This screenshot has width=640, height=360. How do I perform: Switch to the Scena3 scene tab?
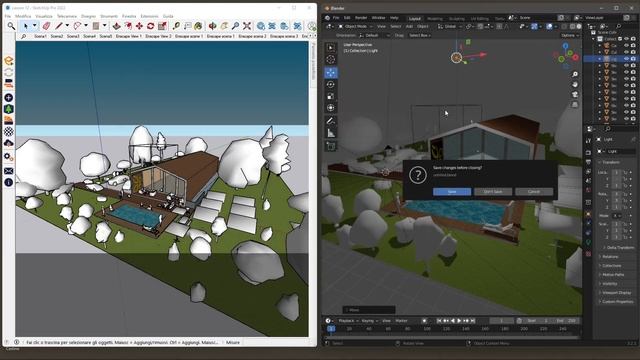click(x=73, y=36)
